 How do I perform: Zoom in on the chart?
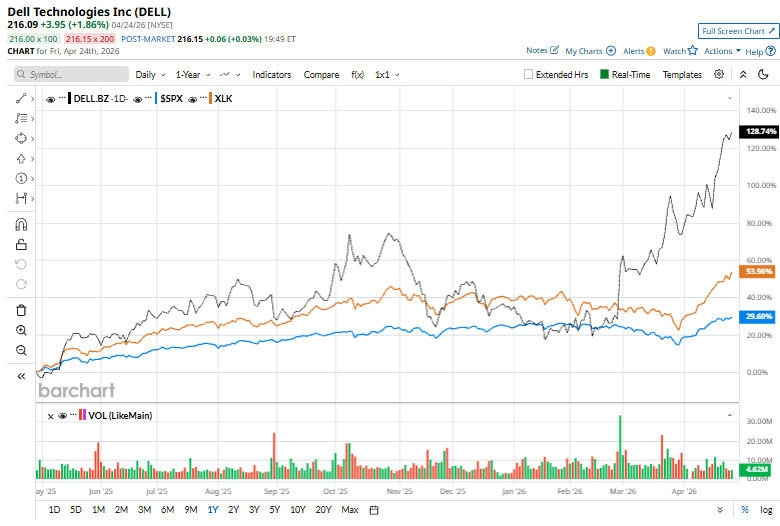click(x=21, y=330)
